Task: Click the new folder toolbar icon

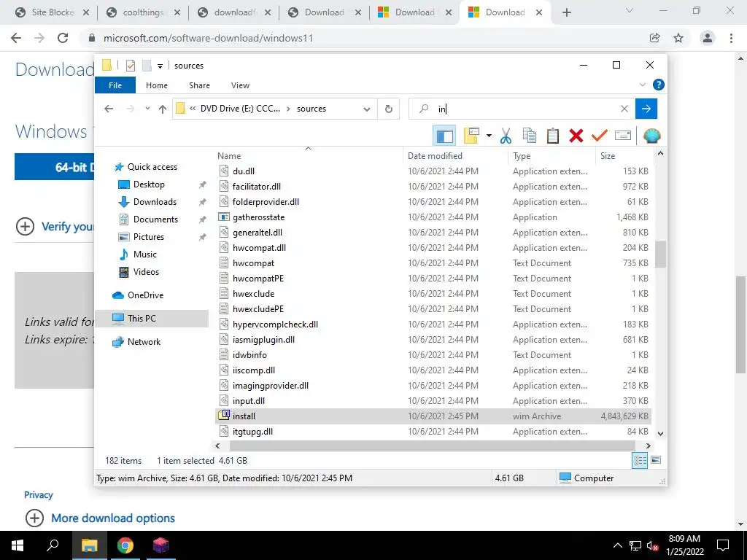Action: coord(471,136)
